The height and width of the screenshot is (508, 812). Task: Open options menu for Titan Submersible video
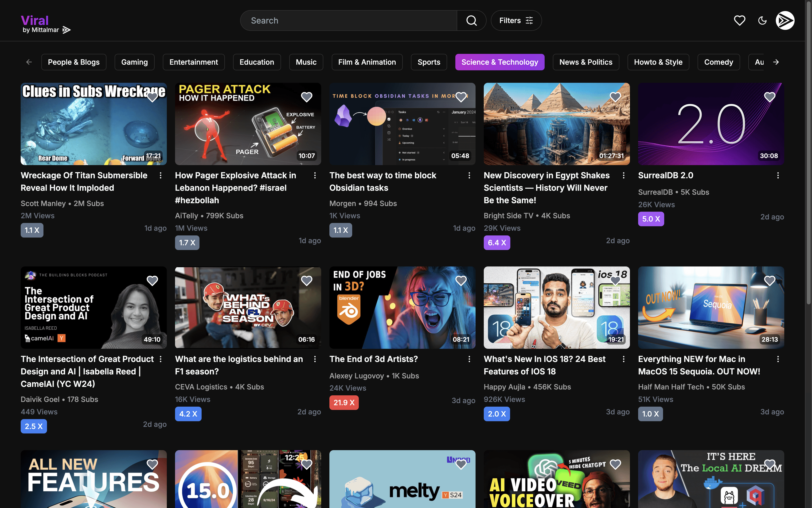(161, 175)
